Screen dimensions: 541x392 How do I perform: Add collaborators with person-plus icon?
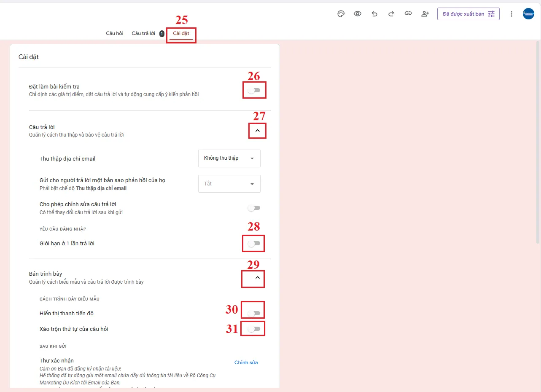(425, 14)
